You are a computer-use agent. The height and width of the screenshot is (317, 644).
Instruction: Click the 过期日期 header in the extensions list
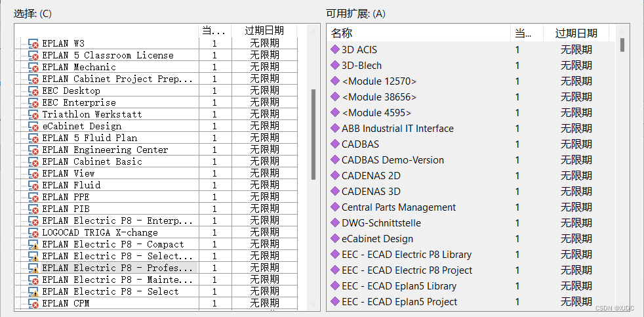click(576, 33)
